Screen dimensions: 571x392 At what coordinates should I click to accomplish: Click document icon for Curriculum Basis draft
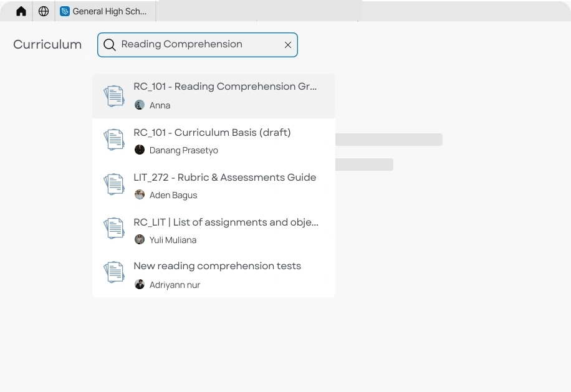pos(114,140)
